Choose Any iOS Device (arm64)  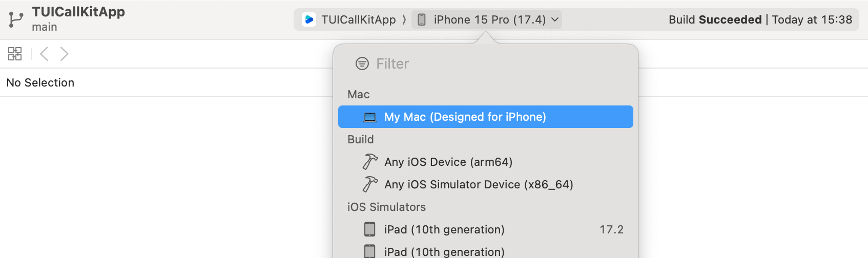point(448,162)
